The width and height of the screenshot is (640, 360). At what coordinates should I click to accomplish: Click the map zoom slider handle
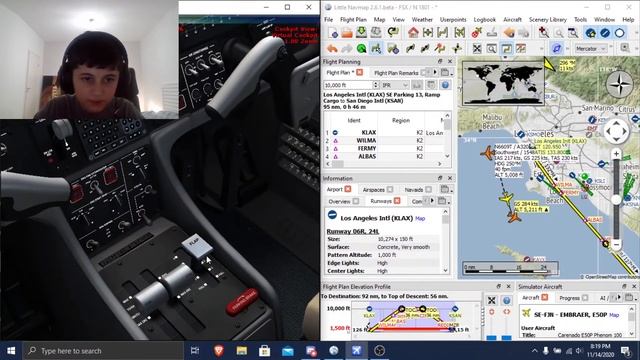tap(616, 200)
